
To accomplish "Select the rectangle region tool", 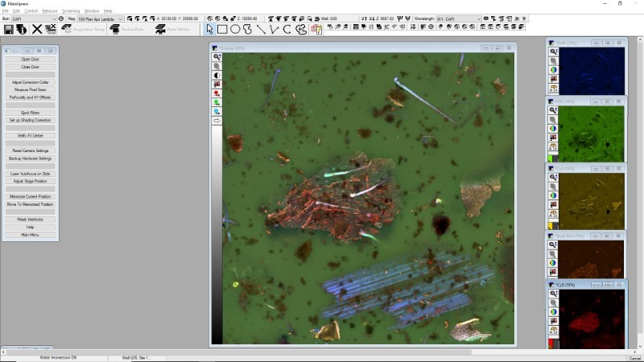I will tap(222, 29).
